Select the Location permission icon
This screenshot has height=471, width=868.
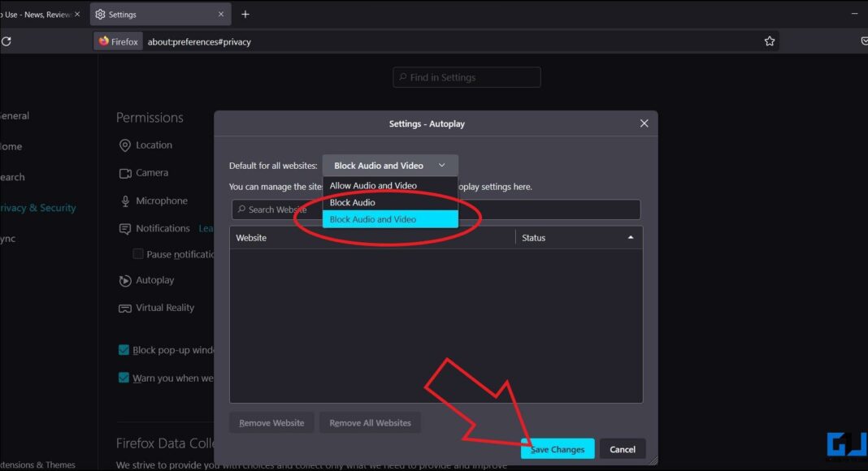click(125, 145)
